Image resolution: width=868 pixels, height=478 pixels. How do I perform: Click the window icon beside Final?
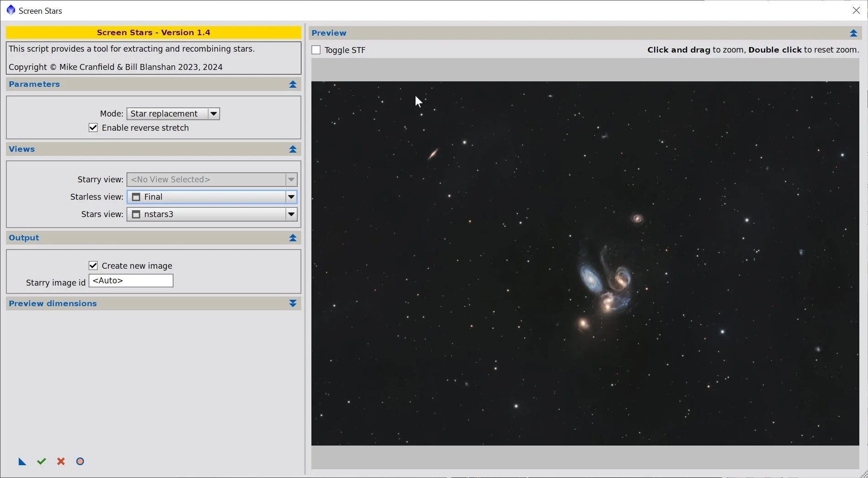[136, 197]
